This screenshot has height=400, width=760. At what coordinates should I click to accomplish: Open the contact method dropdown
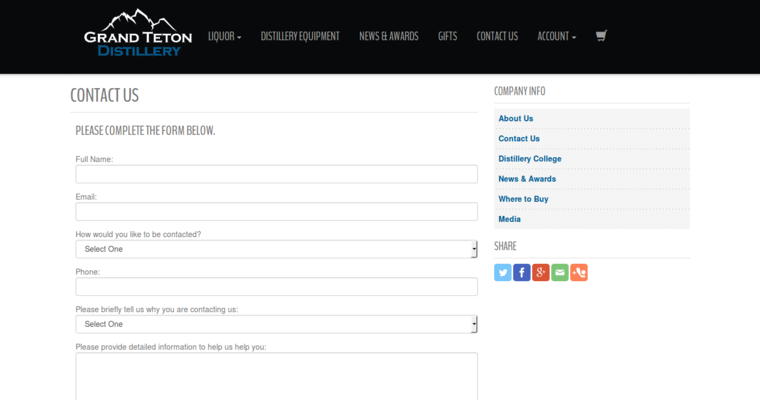[276, 249]
